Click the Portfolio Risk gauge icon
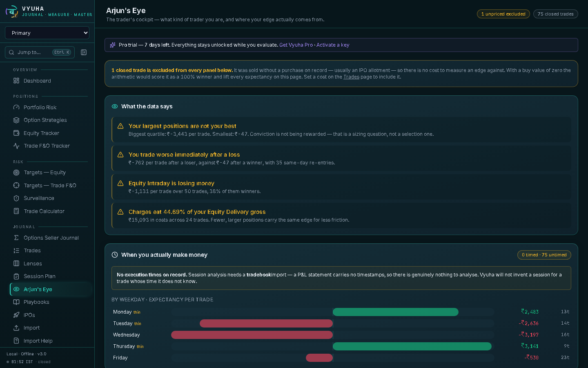This screenshot has width=588, height=368. point(16,108)
